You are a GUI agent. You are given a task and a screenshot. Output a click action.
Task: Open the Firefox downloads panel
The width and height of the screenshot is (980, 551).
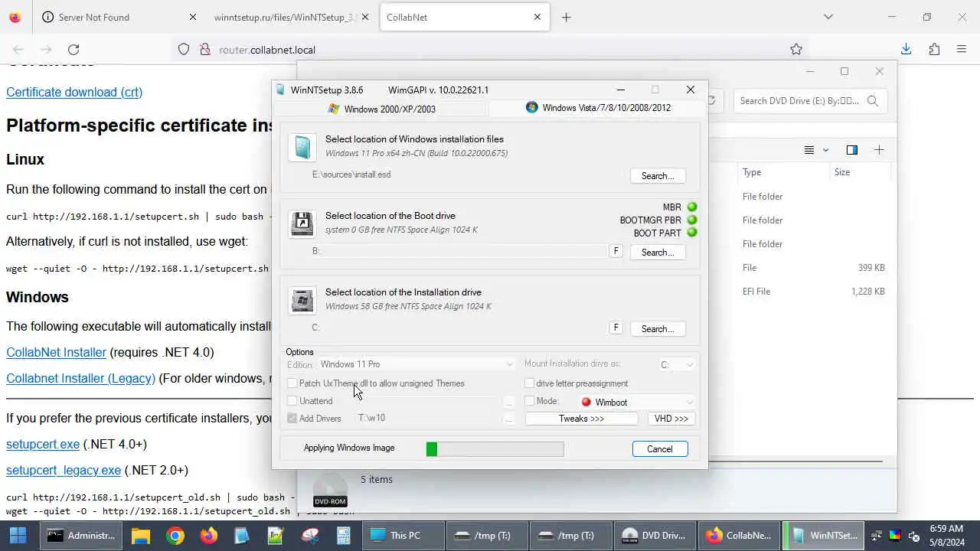pyautogui.click(x=906, y=50)
